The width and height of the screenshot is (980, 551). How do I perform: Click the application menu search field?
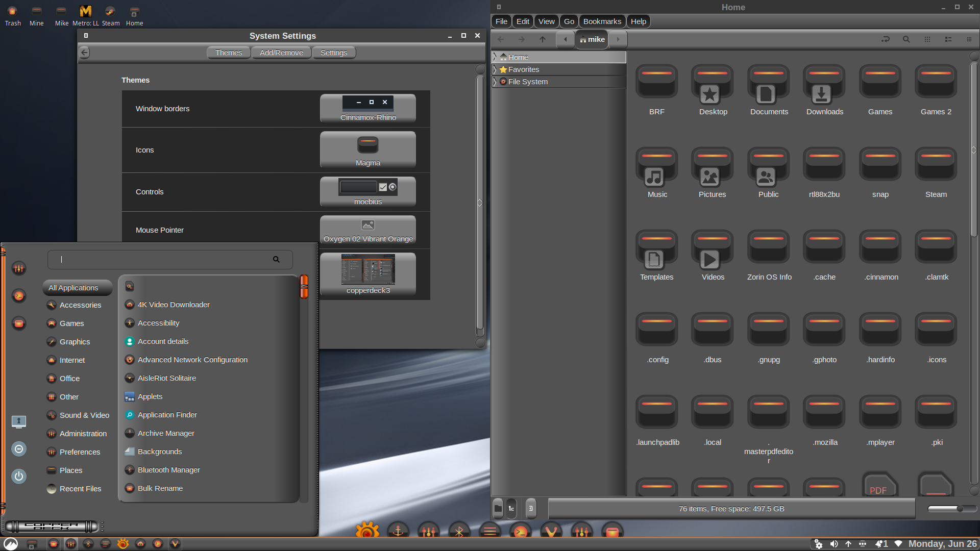point(163,259)
